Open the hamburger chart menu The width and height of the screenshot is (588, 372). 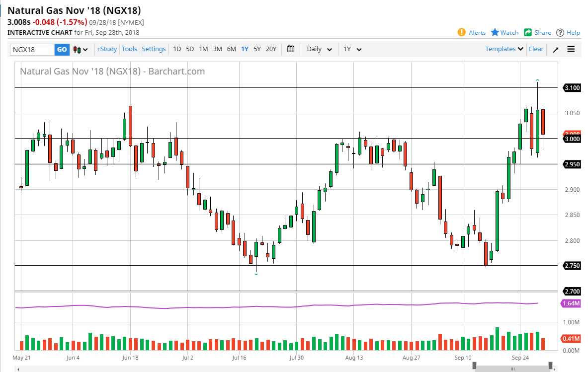click(571, 49)
